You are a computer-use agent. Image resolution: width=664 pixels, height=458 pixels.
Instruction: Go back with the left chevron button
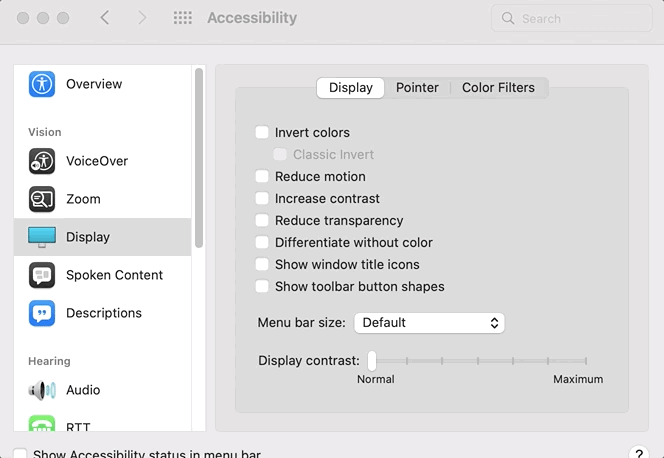click(x=106, y=18)
